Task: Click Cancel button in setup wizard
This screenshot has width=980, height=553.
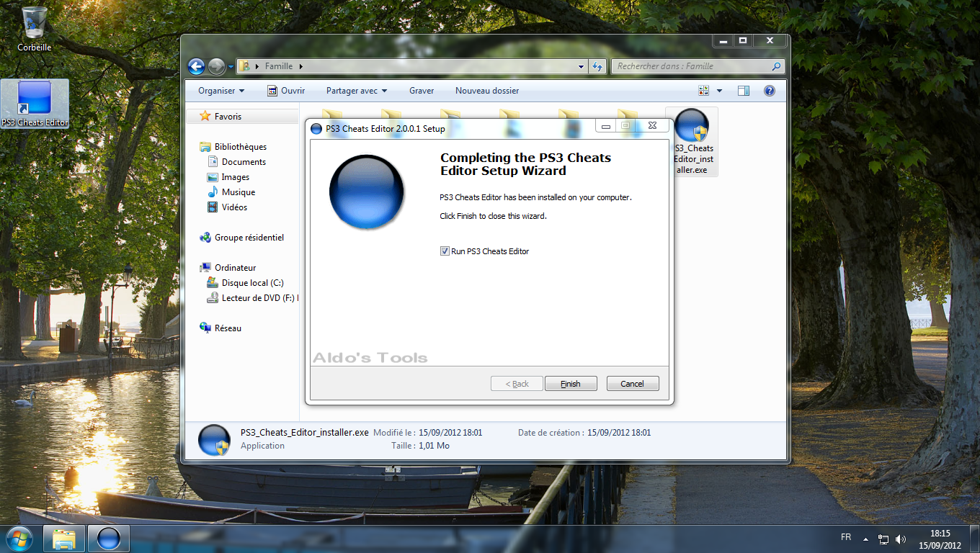Action: pyautogui.click(x=633, y=384)
